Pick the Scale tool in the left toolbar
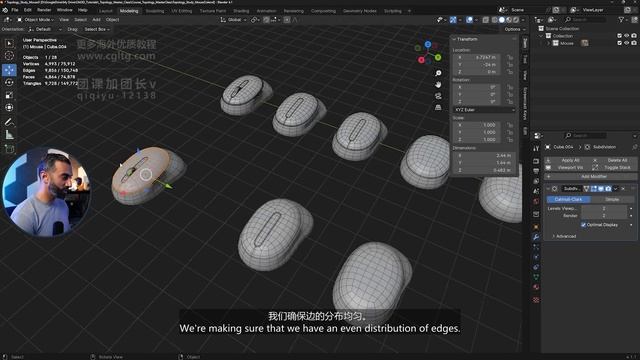The width and height of the screenshot is (640, 360). click(9, 95)
